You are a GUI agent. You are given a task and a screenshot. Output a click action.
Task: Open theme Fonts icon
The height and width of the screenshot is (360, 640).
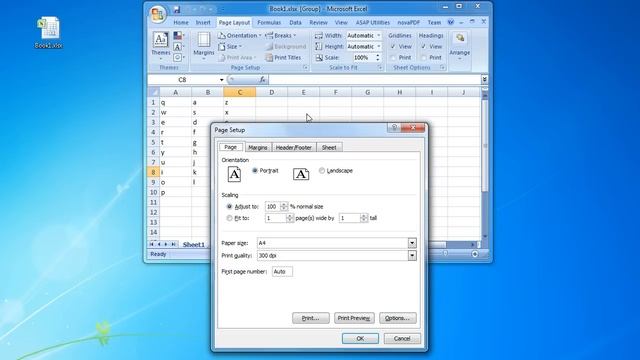pos(178,47)
